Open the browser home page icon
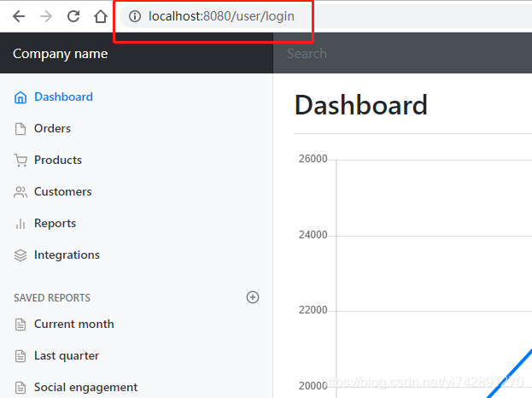The image size is (532, 398). 101,16
